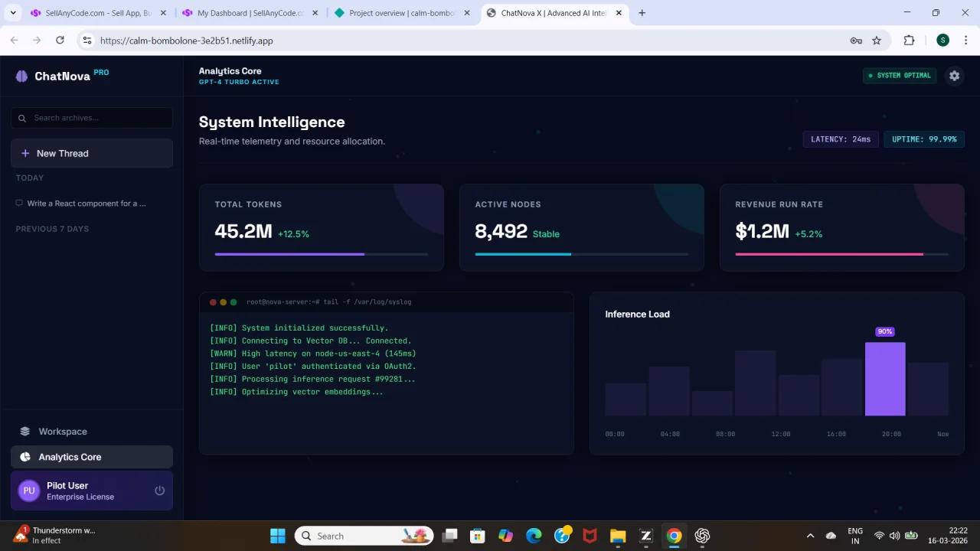Click the PU user avatar

click(29, 491)
